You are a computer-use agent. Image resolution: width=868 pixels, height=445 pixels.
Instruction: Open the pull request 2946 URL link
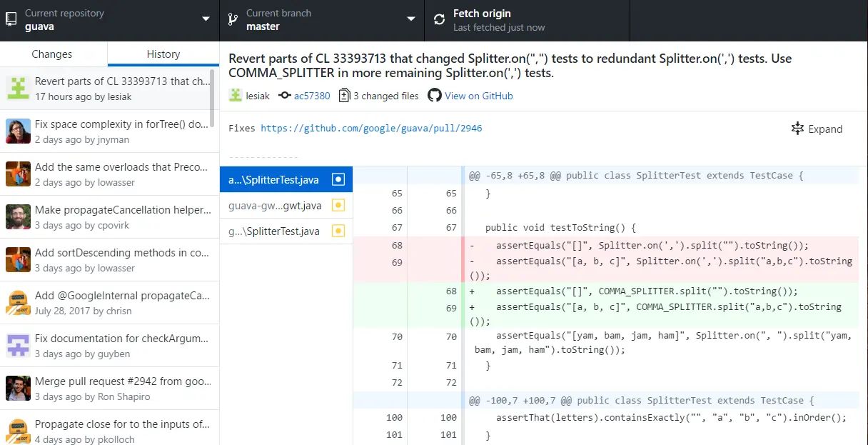click(x=371, y=129)
